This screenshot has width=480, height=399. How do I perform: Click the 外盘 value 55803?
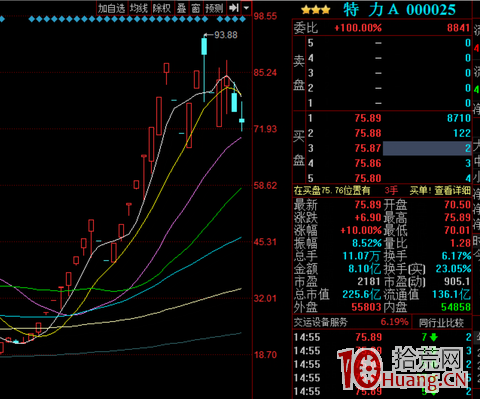coord(366,307)
